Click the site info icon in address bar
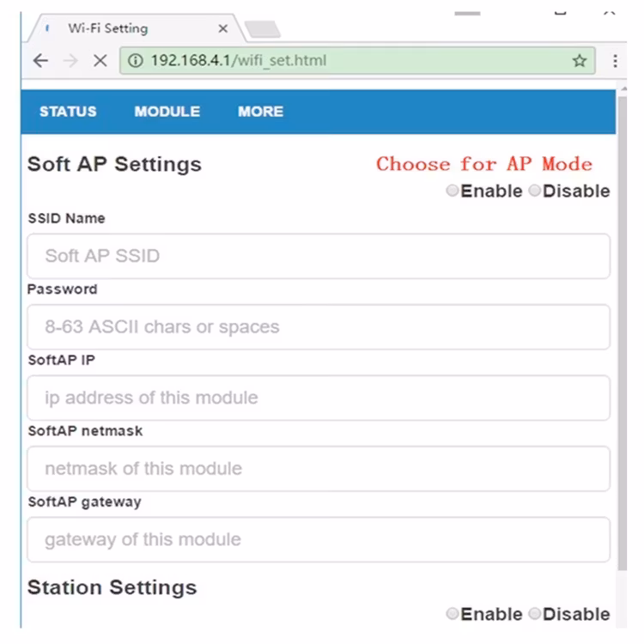 [x=135, y=61]
